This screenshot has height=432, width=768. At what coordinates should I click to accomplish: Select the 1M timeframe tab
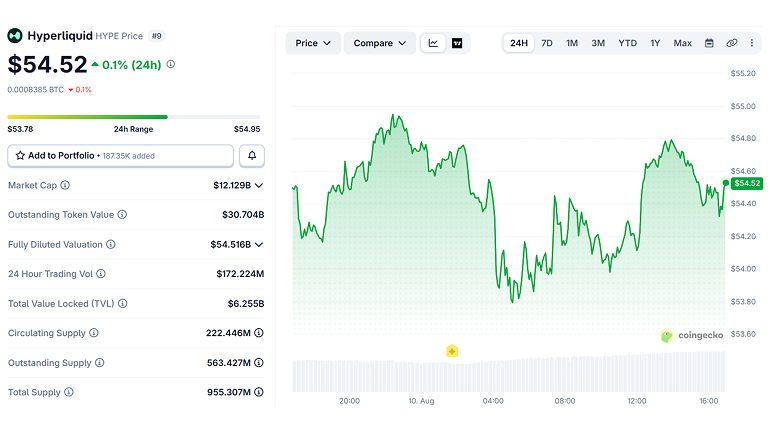(572, 43)
